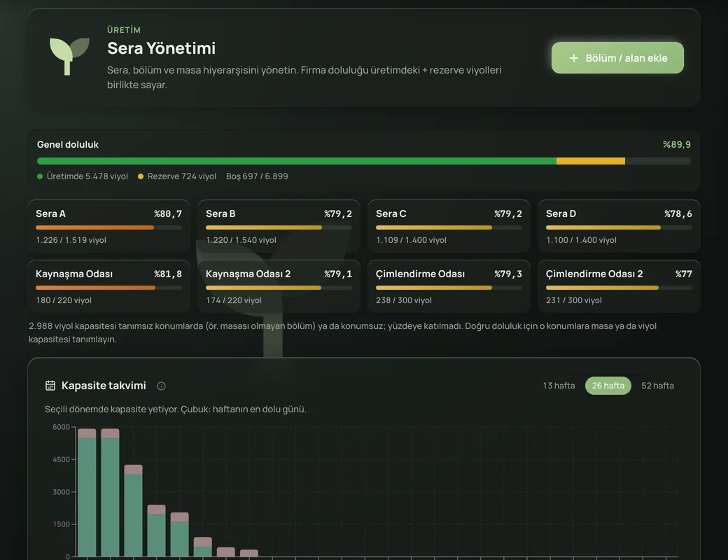The image size is (728, 560).
Task: Open the info icon next to Kapasite takvimi
Action: (x=161, y=386)
